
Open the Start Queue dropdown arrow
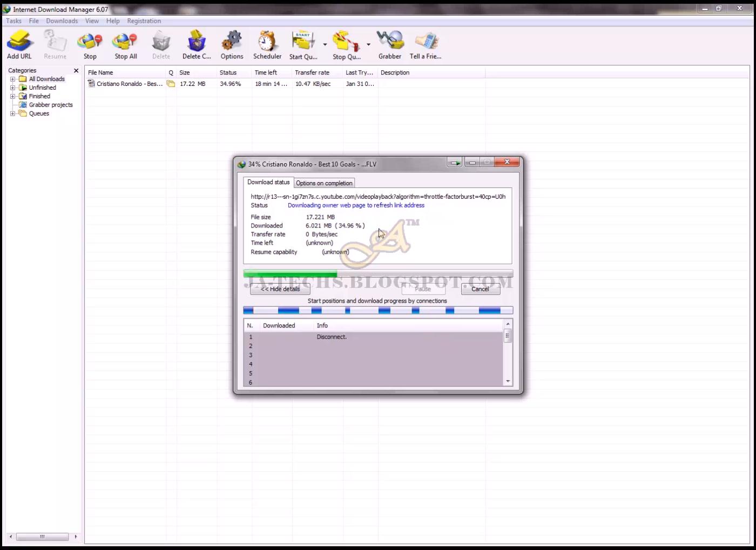click(x=325, y=45)
